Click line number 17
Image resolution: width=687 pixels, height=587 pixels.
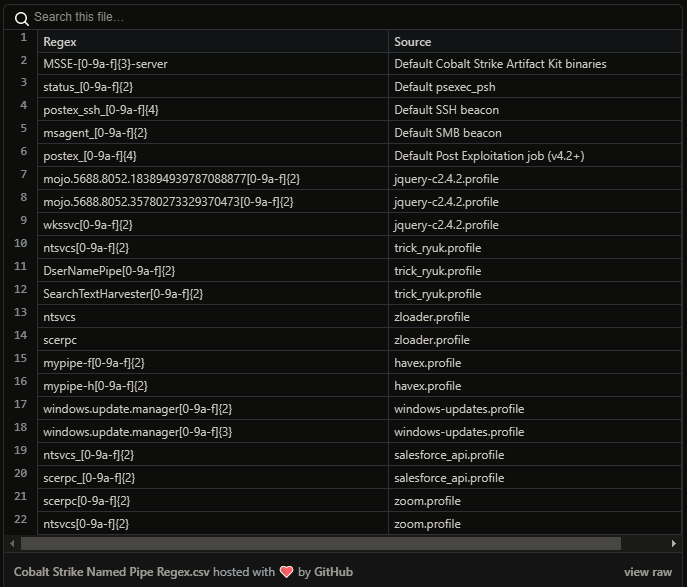pyautogui.click(x=21, y=404)
